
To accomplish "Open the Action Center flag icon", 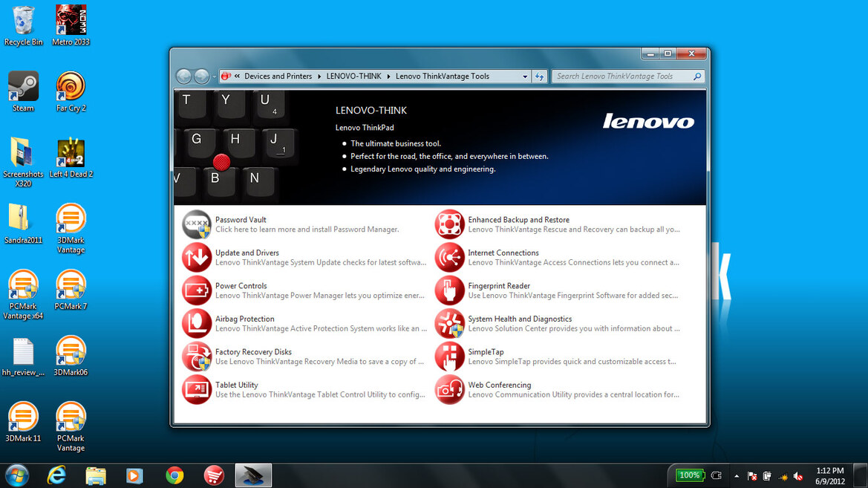I will coord(751,476).
